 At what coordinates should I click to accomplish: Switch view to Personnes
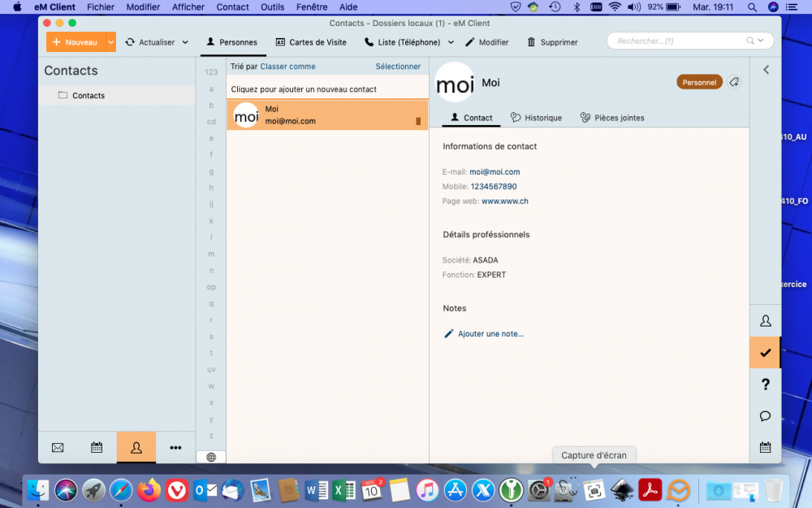pos(232,42)
